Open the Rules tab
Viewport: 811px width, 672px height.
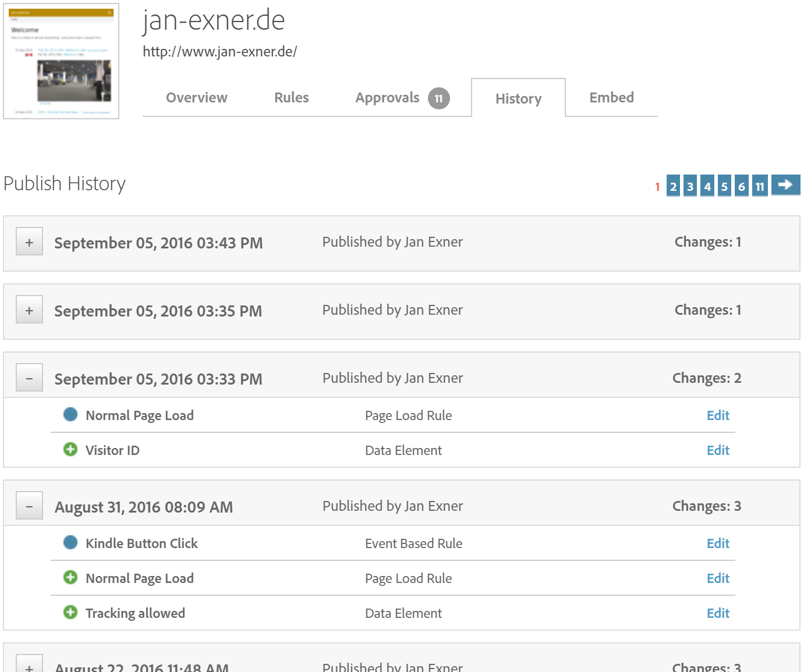[x=291, y=98]
